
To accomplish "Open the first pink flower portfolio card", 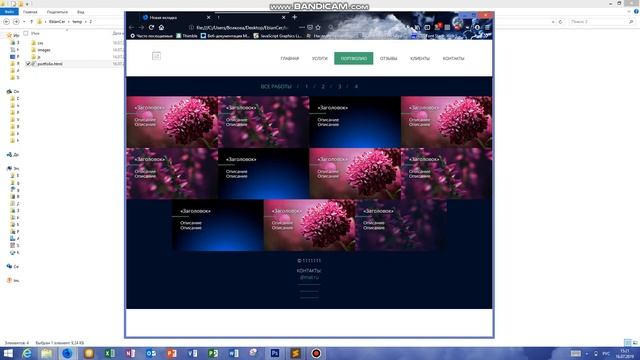I will 172,122.
